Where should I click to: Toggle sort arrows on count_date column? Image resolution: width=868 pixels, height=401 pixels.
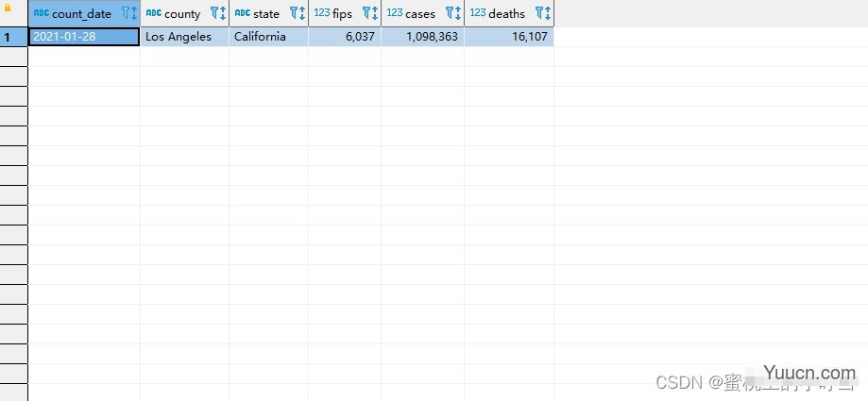(133, 14)
